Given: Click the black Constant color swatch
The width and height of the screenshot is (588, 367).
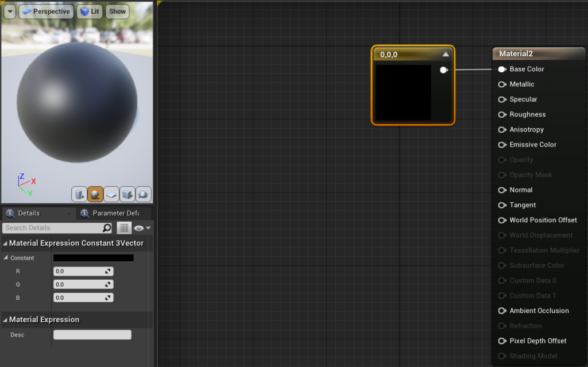Looking at the screenshot, I should coord(93,258).
